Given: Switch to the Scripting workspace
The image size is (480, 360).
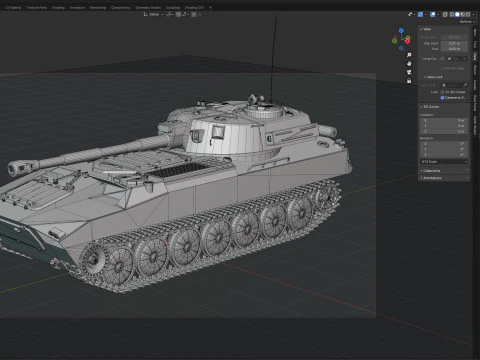Looking at the screenshot, I should (173, 7).
